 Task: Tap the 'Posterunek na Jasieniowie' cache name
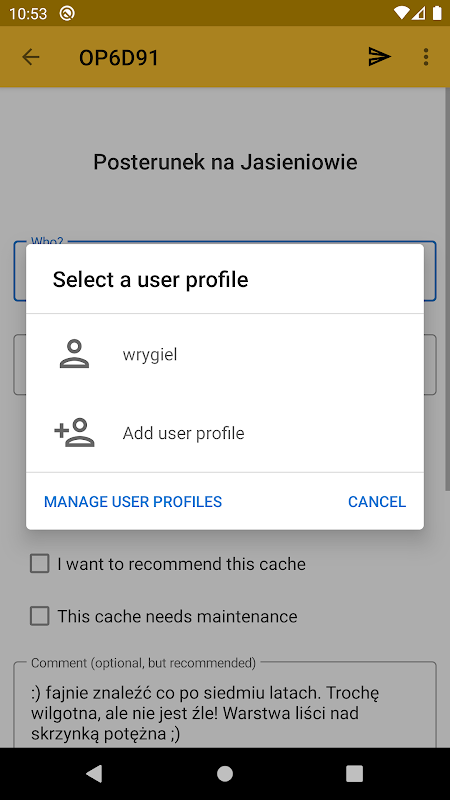point(225,162)
